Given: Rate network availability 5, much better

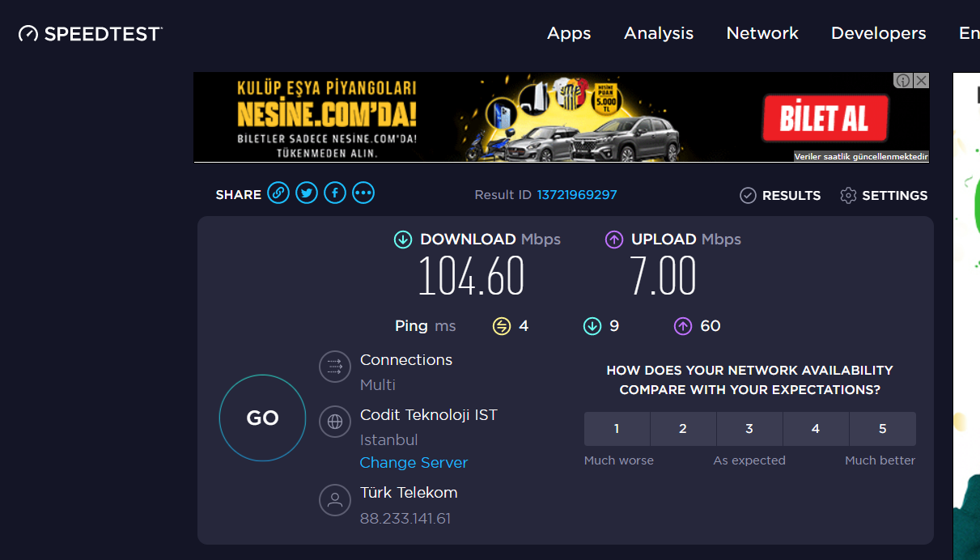Looking at the screenshot, I should 882,429.
